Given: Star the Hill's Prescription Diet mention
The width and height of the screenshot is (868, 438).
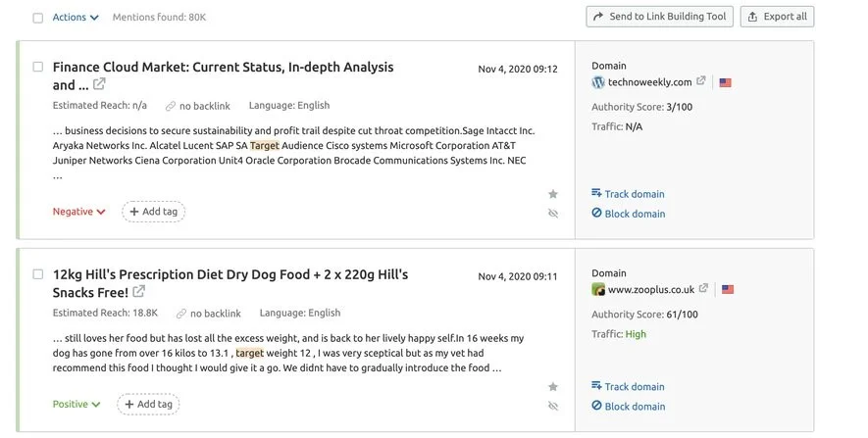Looking at the screenshot, I should click(553, 387).
